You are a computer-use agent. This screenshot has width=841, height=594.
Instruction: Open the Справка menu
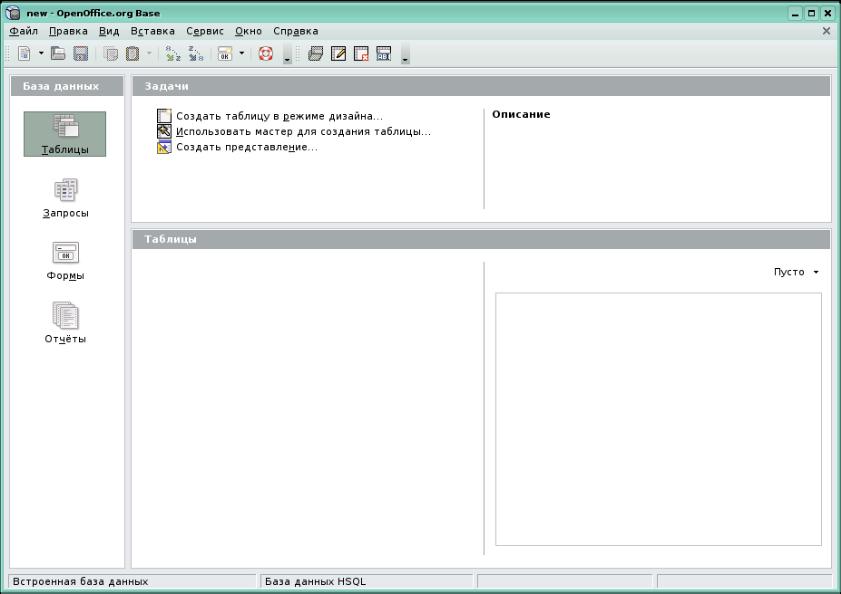(296, 31)
